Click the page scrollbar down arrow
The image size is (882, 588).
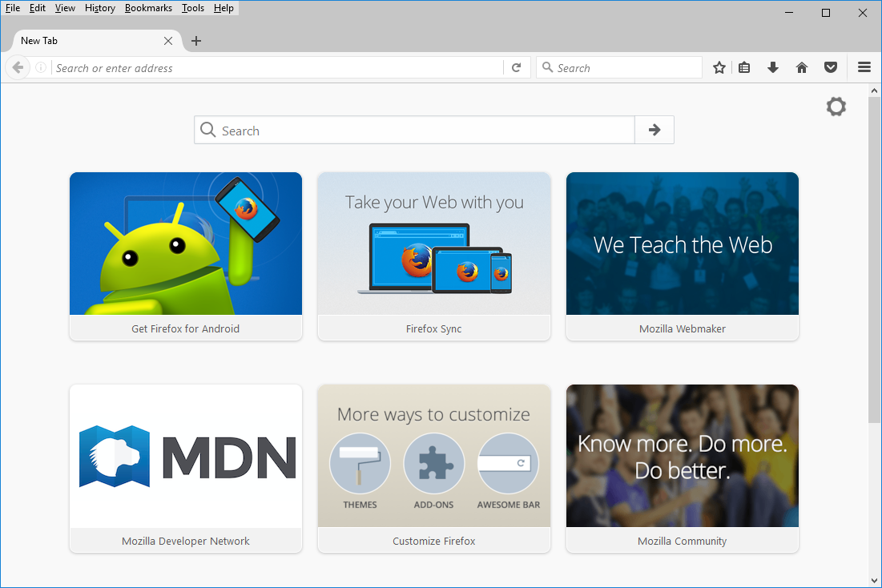[x=874, y=581]
